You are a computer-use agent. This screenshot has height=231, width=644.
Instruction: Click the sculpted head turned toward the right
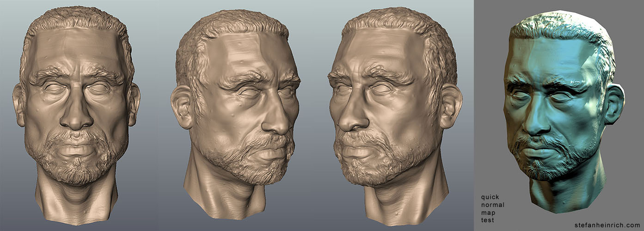point(236,115)
